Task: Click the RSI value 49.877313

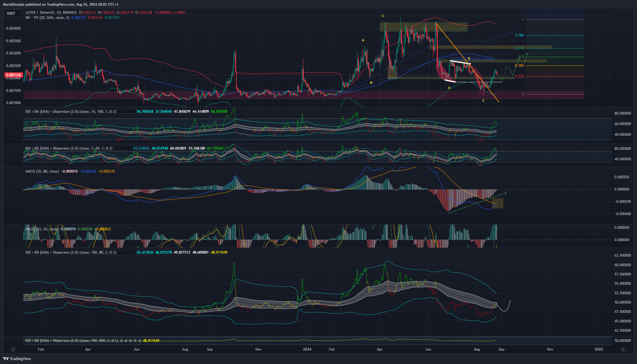Action: 182,252
